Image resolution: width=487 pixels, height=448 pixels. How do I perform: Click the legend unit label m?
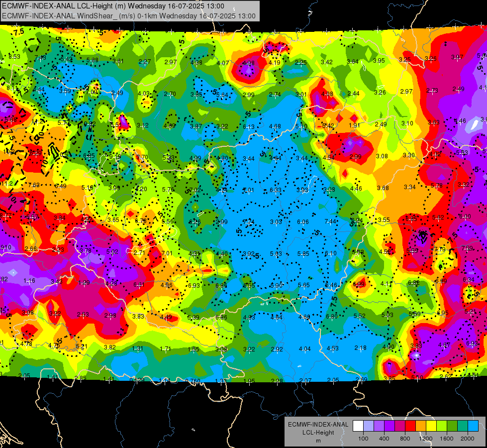pos(318,441)
